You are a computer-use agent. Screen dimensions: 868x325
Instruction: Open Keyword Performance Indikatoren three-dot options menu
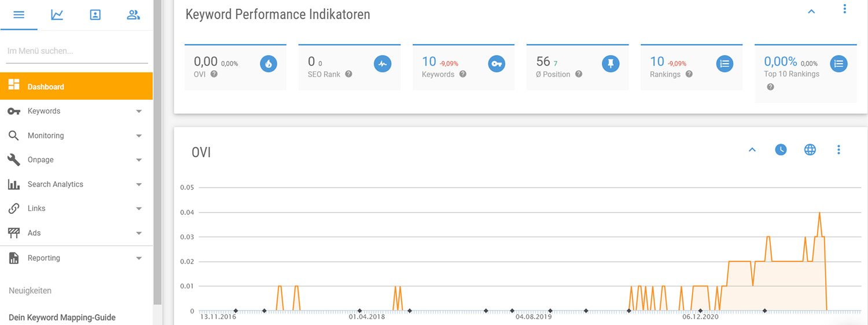click(844, 9)
